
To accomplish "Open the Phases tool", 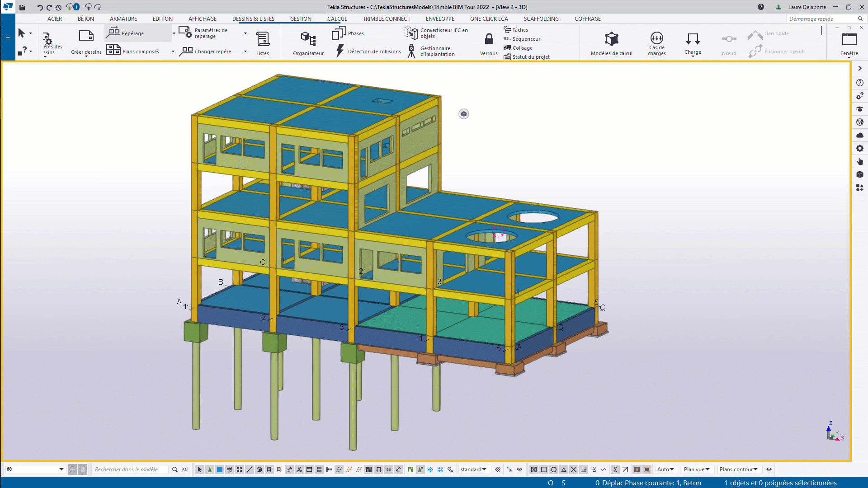I will (349, 33).
